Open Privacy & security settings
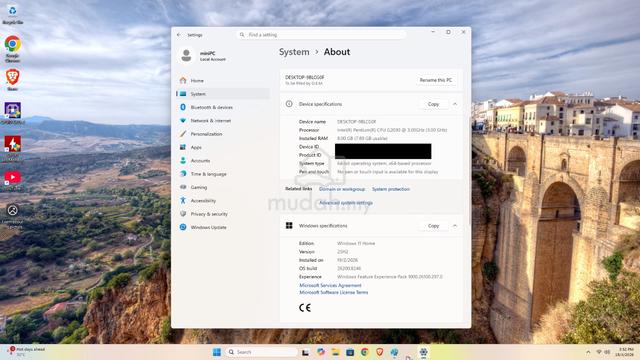 (x=224, y=214)
